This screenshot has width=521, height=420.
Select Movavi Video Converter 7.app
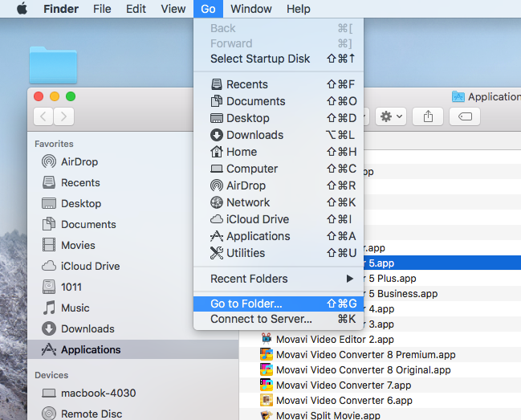coord(381,385)
